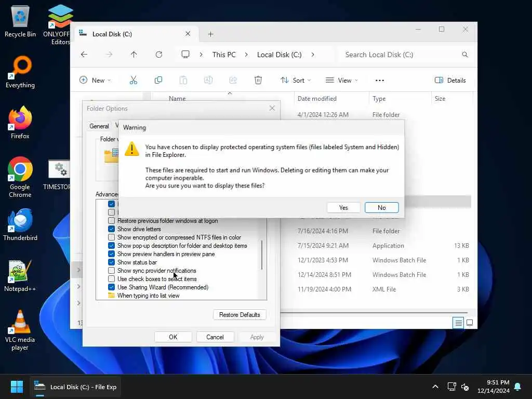Open the New dropdown menu
The width and height of the screenshot is (532, 399).
click(x=95, y=81)
